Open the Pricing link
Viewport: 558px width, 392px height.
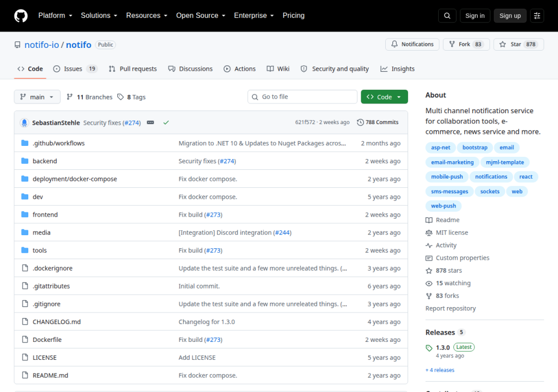[293, 16]
